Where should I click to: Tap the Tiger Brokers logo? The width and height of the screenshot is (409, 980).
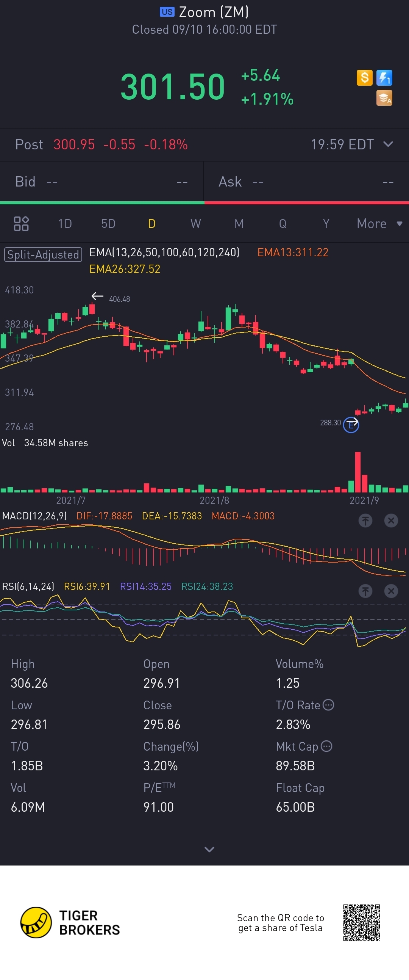[x=70, y=922]
